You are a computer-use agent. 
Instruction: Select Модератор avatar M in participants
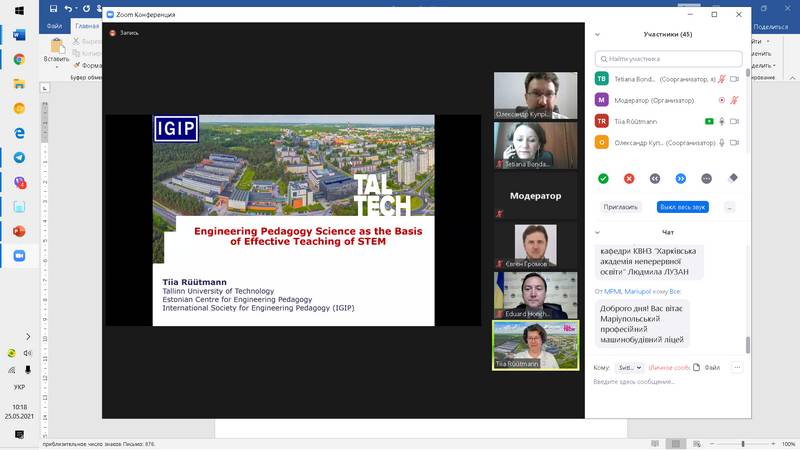pyautogui.click(x=602, y=100)
